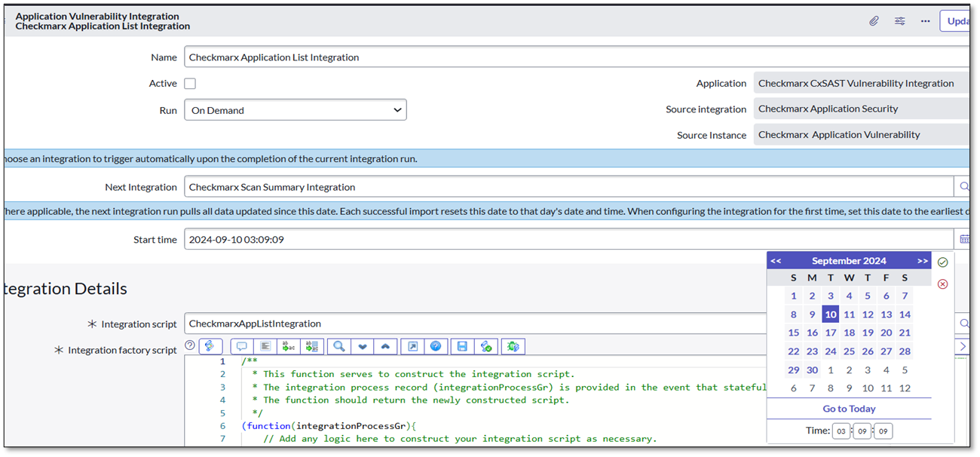Select September 10 in the calendar
This screenshot has width=980, height=457.
pyautogui.click(x=830, y=314)
